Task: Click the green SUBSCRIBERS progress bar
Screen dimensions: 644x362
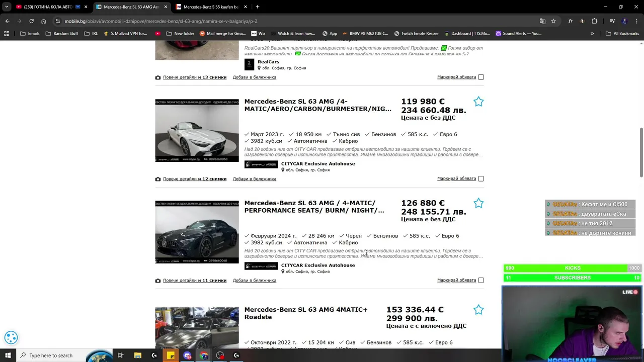Action: 573,278
